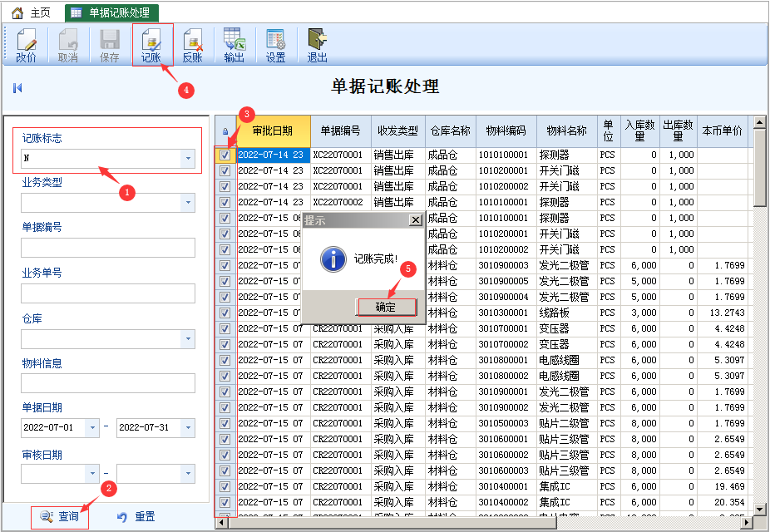Image resolution: width=770 pixels, height=532 pixels.
Task: Uncheck the XC22070001 row with material 1010200001
Action: 225,170
